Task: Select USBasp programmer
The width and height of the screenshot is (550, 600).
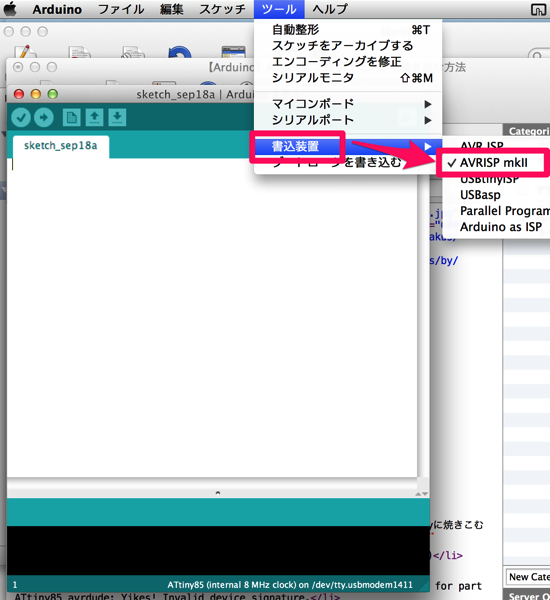Action: tap(496, 195)
